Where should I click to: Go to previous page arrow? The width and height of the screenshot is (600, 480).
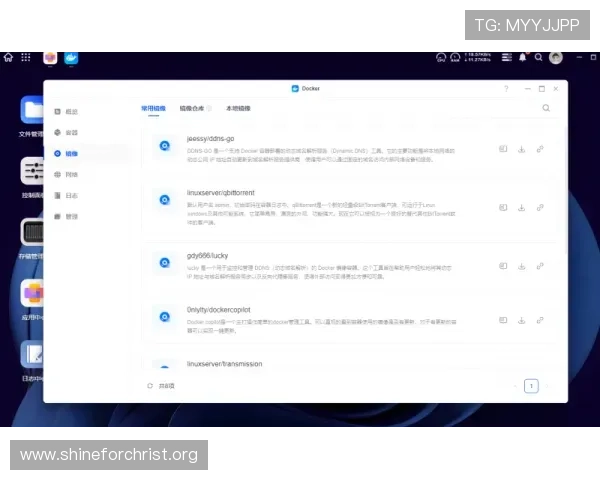[x=515, y=386]
